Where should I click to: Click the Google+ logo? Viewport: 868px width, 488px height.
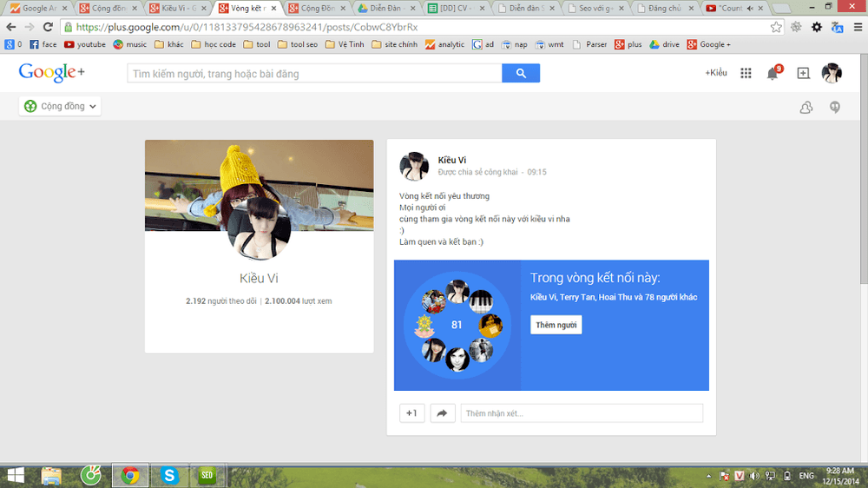click(x=51, y=72)
